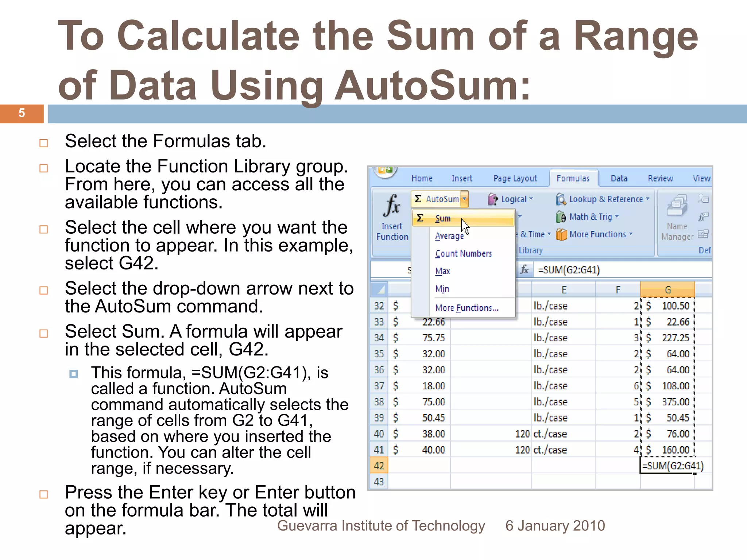
Task: Click the formula bar fx icon
Action: 524,270
